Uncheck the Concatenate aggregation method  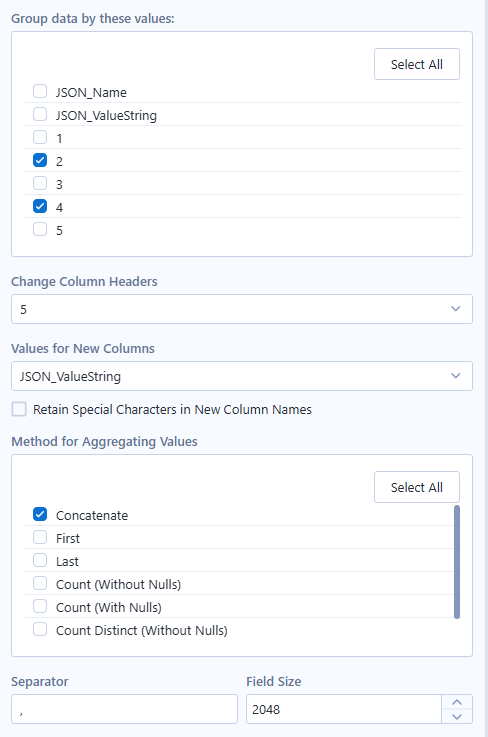pos(40,514)
